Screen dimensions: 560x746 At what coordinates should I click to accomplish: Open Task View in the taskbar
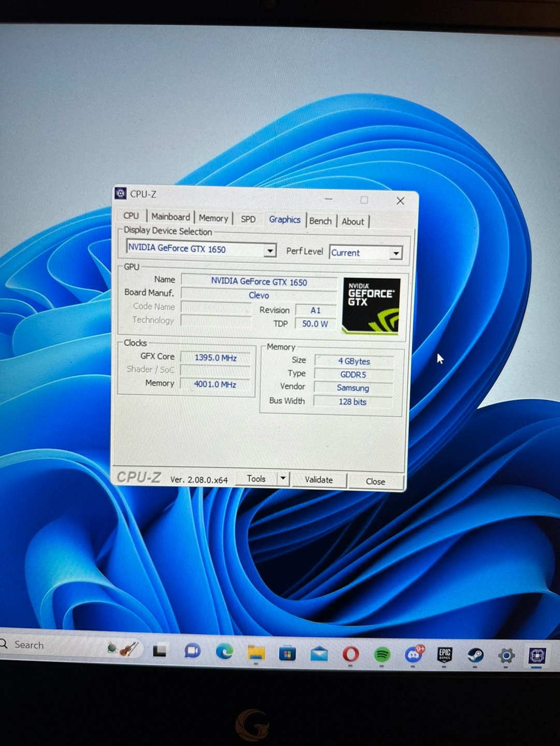tap(160, 650)
